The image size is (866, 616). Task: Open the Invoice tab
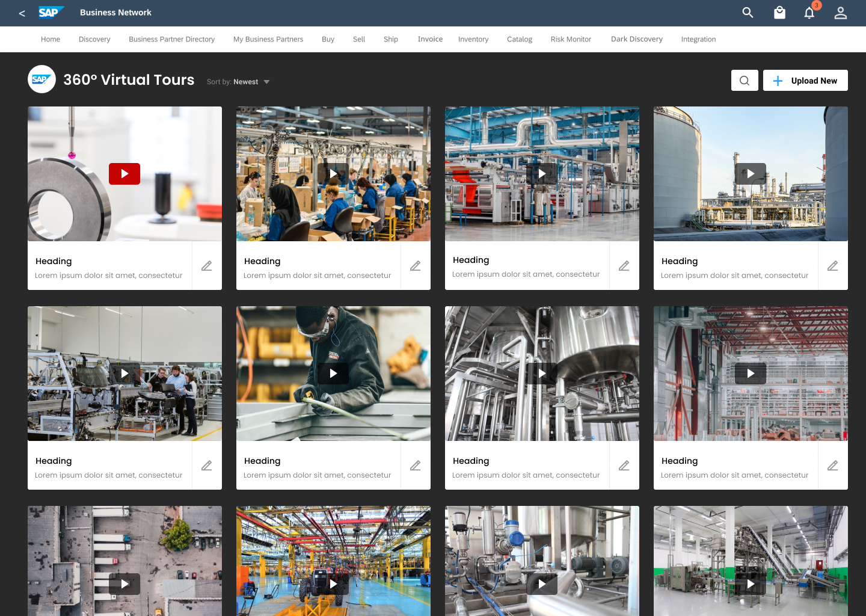click(x=430, y=39)
